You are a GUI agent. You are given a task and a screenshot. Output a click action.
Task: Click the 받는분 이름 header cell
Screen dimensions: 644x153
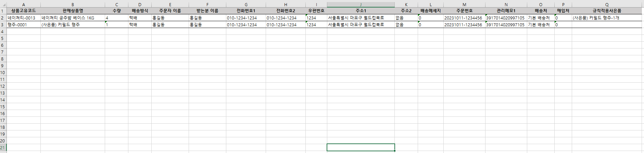tap(207, 11)
